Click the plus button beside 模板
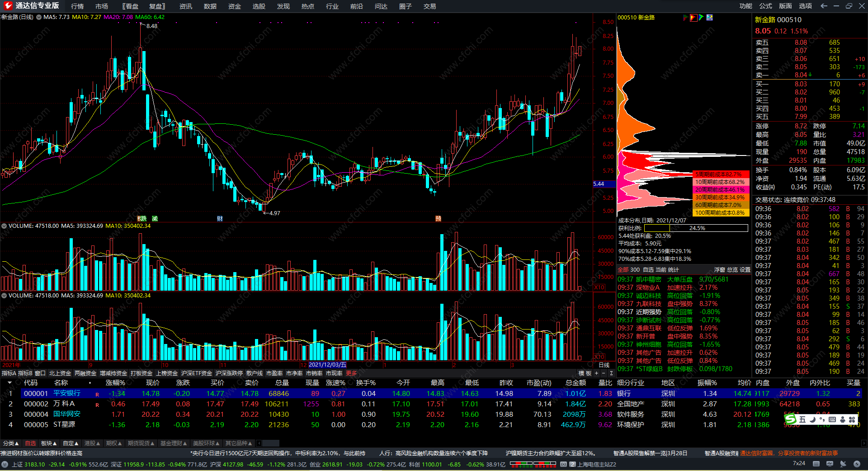The height and width of the screenshot is (471, 868). tap(596, 373)
